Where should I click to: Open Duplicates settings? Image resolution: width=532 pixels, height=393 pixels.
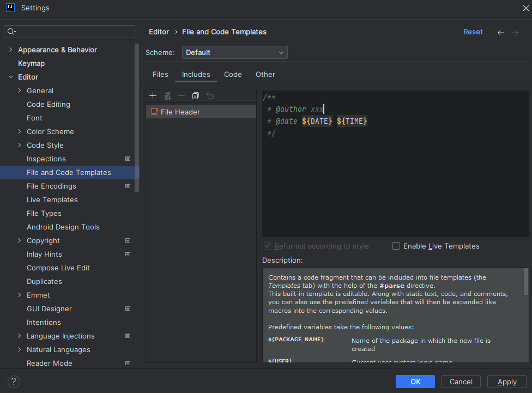click(44, 282)
